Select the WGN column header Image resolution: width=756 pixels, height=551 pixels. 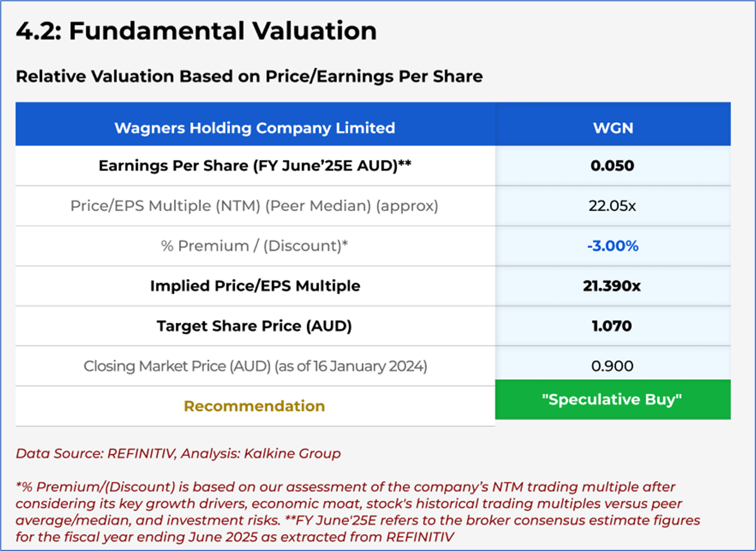coord(612,128)
